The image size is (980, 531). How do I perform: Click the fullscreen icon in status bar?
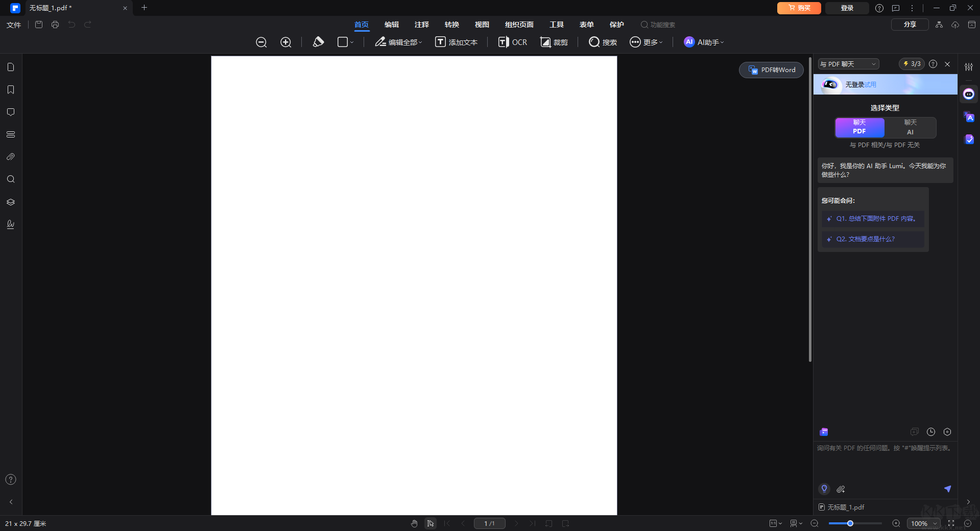(x=951, y=523)
